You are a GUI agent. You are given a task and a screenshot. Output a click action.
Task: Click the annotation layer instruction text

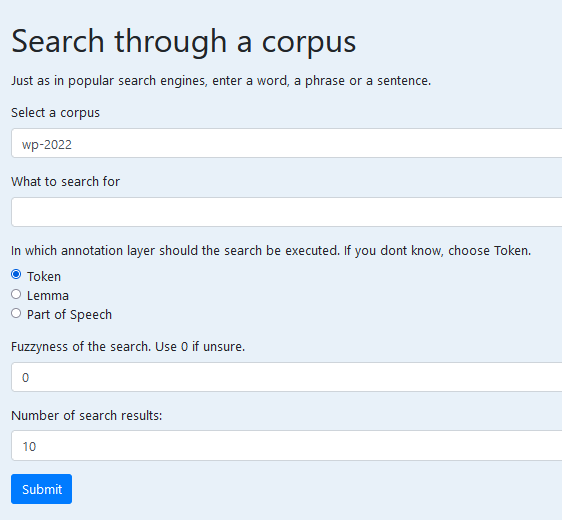[271, 251]
